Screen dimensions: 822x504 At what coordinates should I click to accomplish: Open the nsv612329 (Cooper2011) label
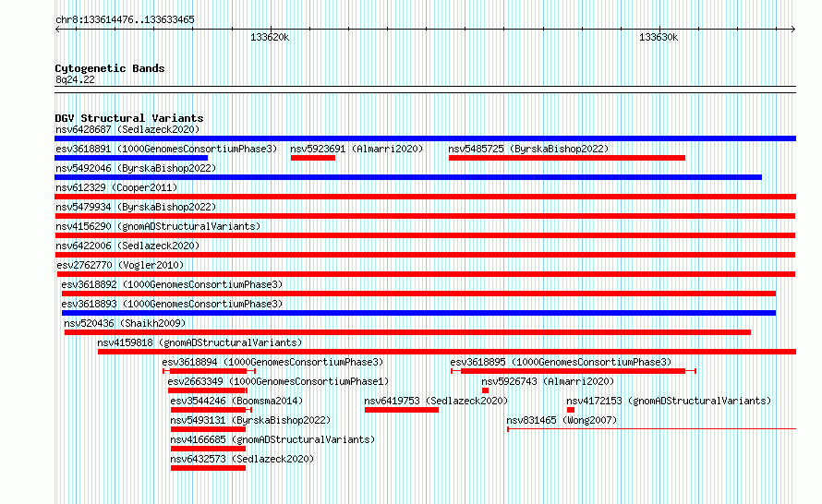click(116, 187)
